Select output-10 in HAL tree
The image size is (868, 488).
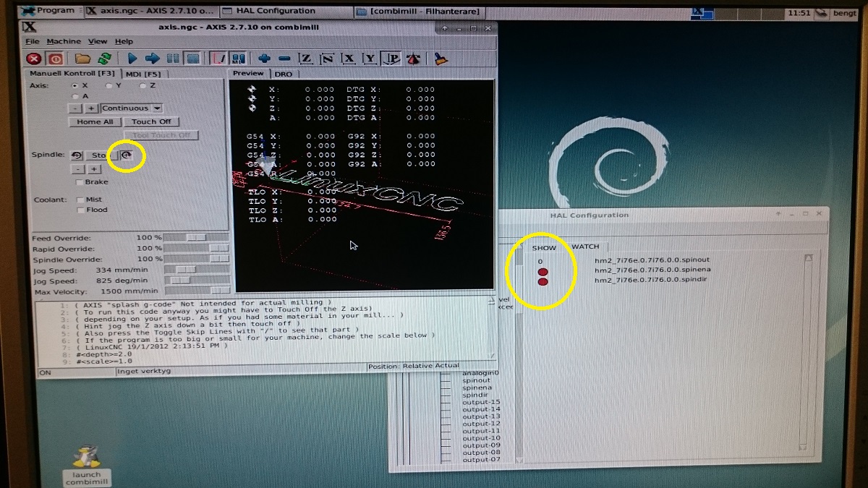click(481, 438)
